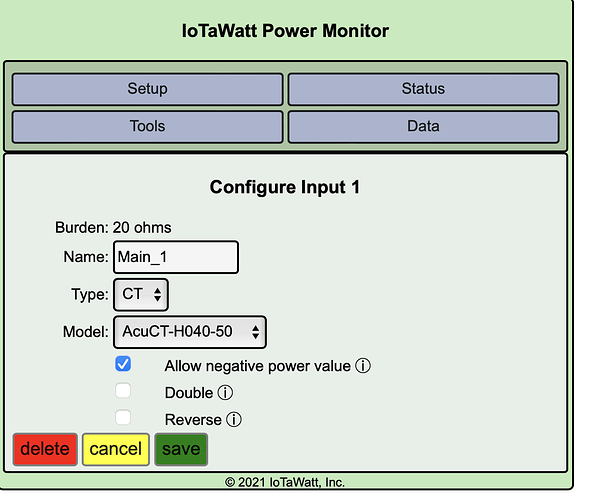This screenshot has height=500, width=599.
Task: Click the info icon next to Allow negative power value
Action: pos(363,366)
